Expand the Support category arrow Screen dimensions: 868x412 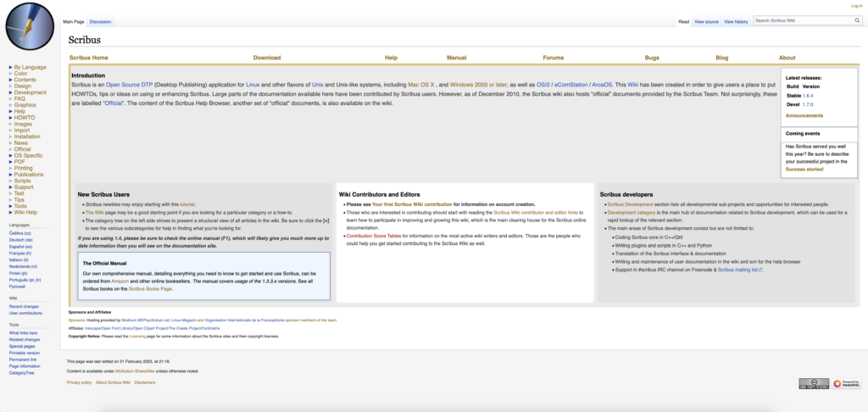point(10,187)
